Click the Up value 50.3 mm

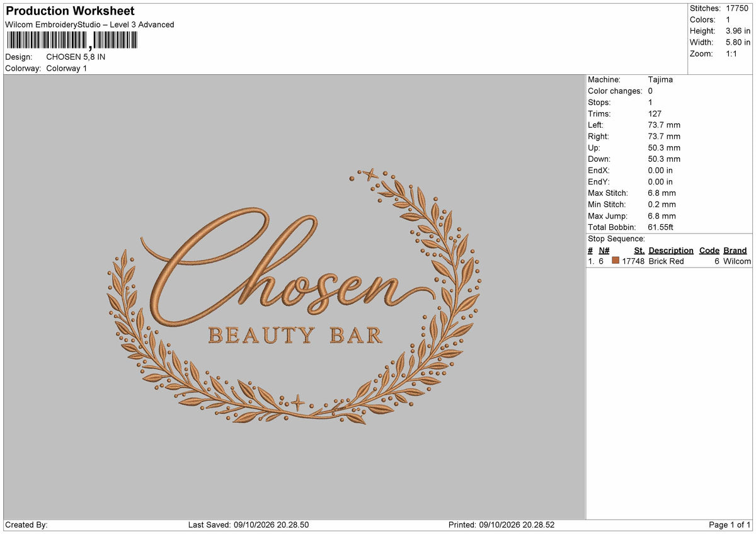pyautogui.click(x=664, y=147)
